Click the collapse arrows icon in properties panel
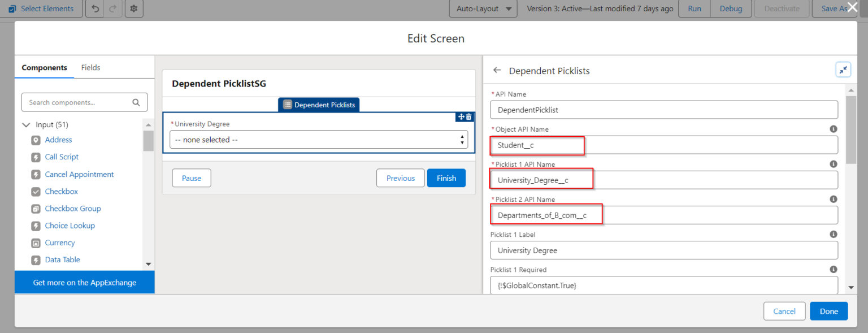Image resolution: width=868 pixels, height=333 pixels. 843,69
